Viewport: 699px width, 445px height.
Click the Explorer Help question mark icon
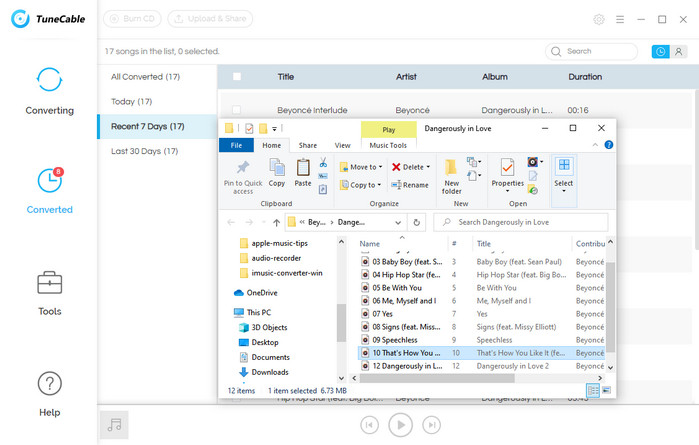(x=609, y=145)
